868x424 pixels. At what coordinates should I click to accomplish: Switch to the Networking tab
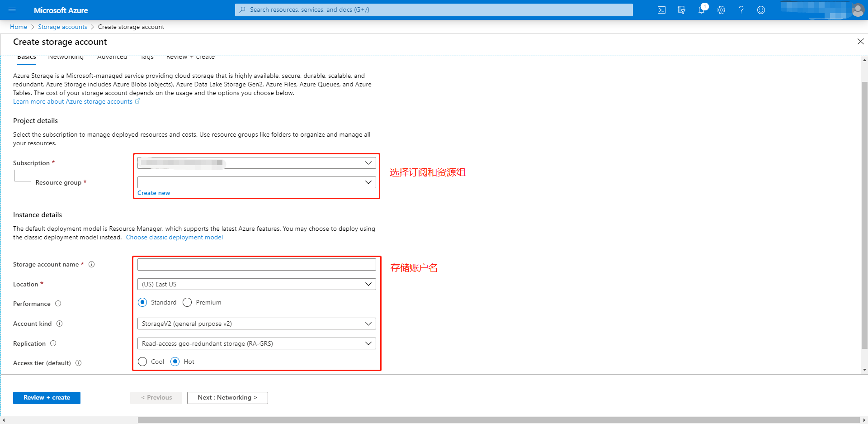point(66,57)
